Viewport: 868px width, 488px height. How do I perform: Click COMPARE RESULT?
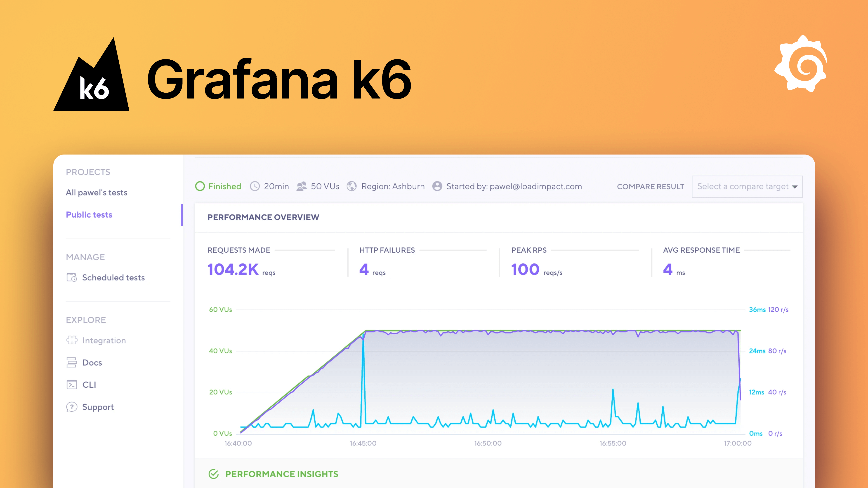pos(650,186)
